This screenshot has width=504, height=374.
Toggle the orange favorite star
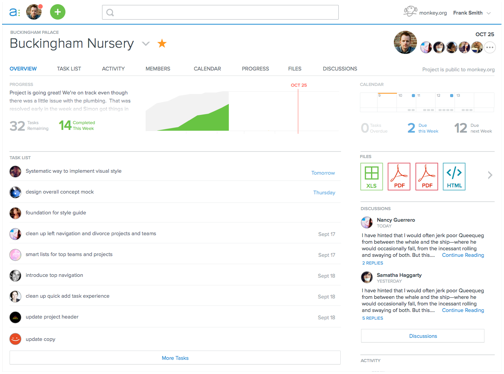[162, 43]
